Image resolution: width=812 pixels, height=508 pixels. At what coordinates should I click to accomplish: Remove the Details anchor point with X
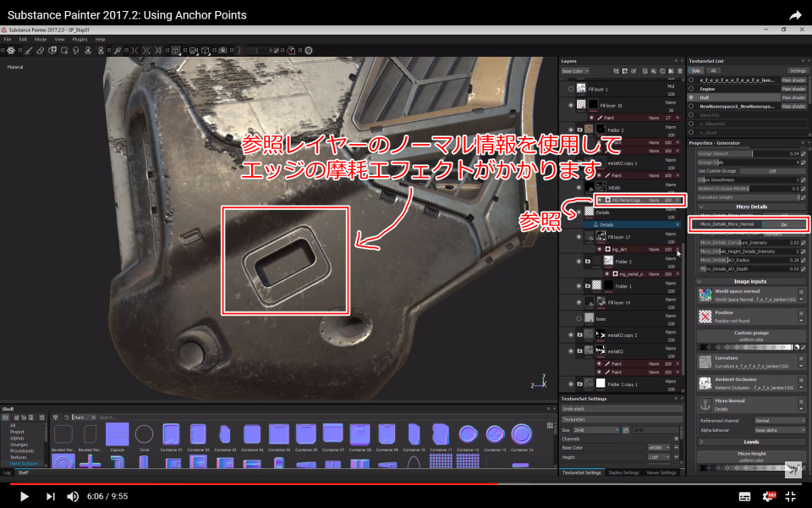point(678,224)
